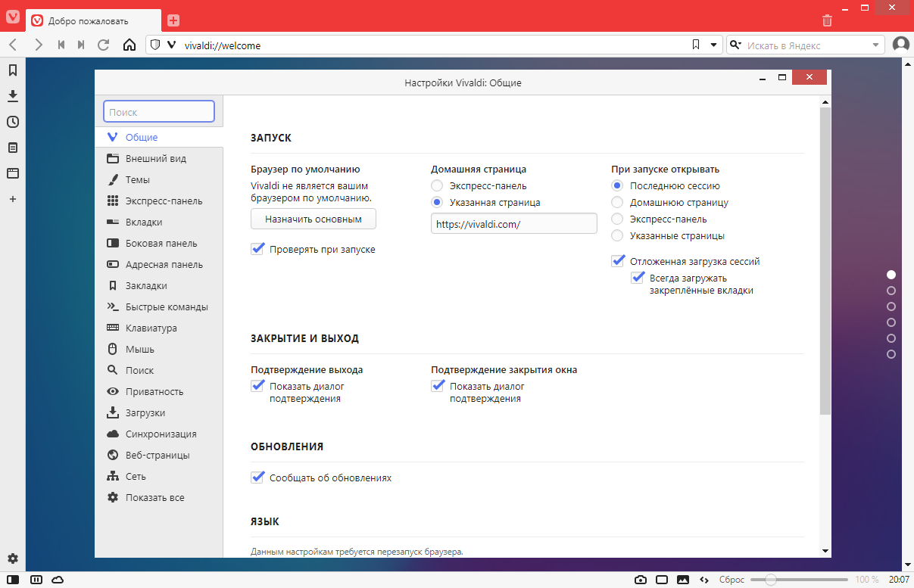
Task: Open the Window panel icon
Action: coord(13,173)
